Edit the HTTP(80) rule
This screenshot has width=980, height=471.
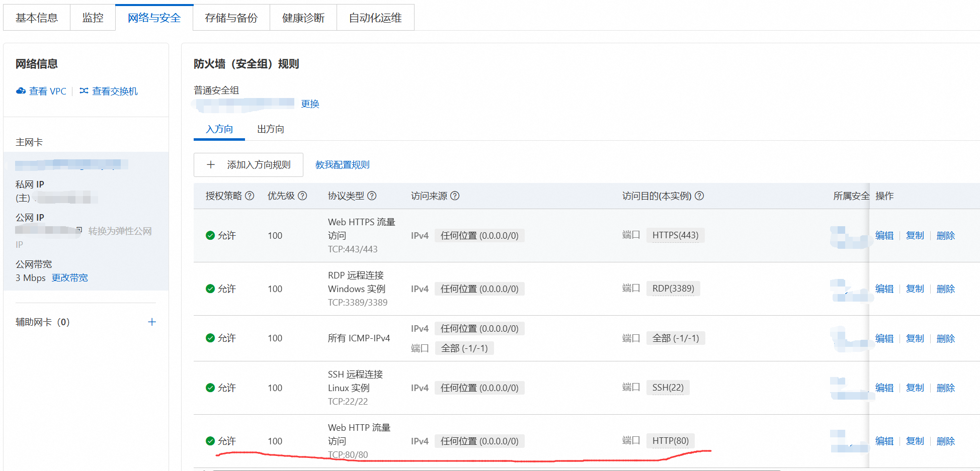884,441
